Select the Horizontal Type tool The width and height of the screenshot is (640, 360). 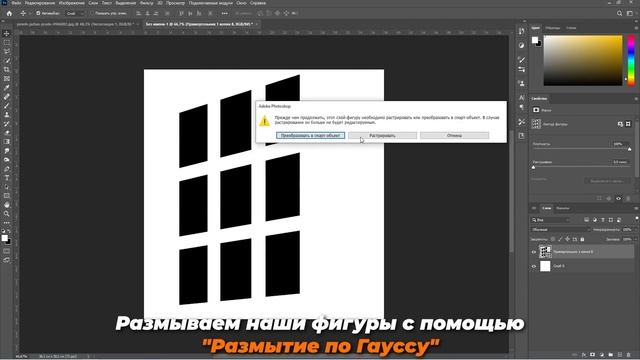click(7, 178)
